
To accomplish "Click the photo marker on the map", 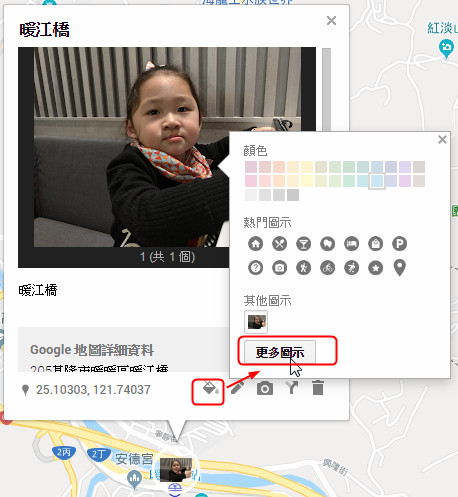I will 176,469.
